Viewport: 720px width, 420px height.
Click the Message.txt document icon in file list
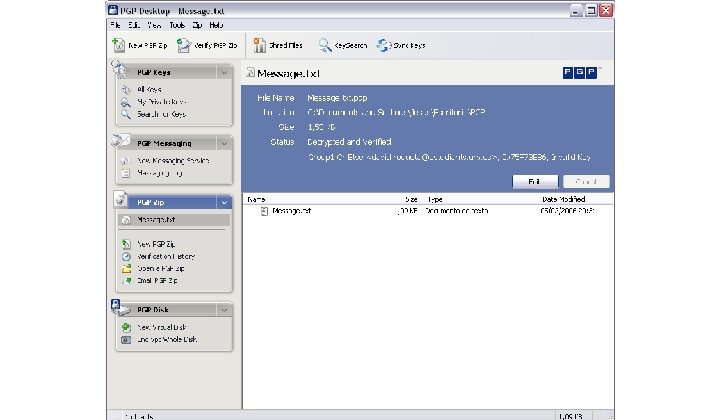[264, 211]
